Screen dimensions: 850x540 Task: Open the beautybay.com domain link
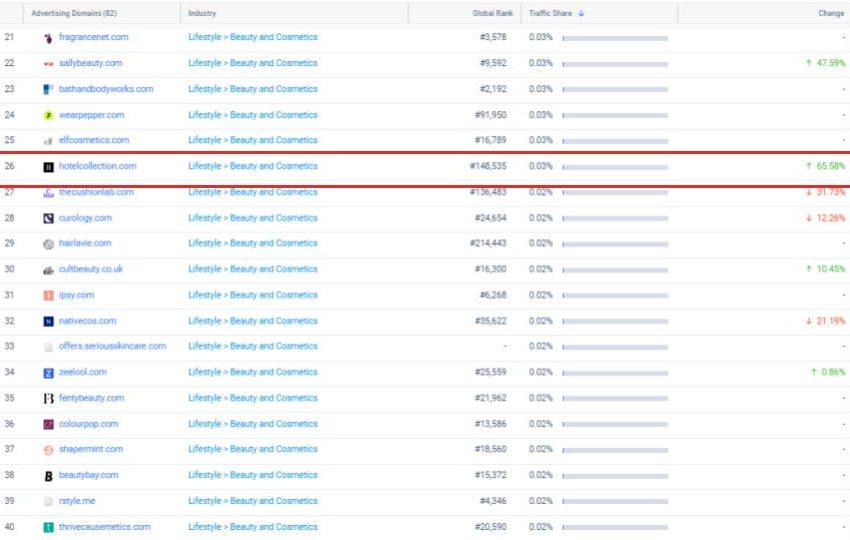click(x=88, y=475)
